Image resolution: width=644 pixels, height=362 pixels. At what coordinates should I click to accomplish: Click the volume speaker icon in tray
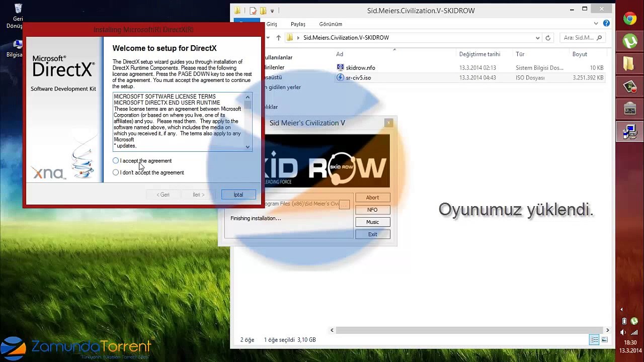click(624, 332)
